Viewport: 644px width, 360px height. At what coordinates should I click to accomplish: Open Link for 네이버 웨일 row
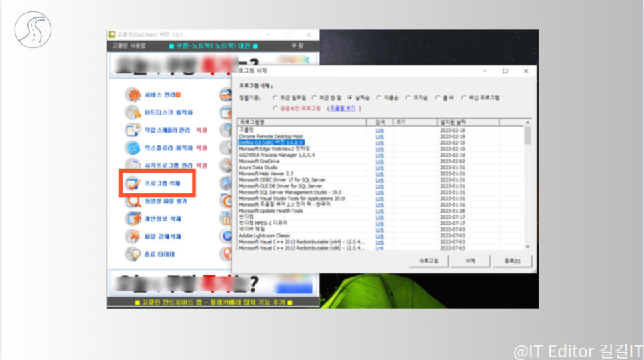click(379, 229)
